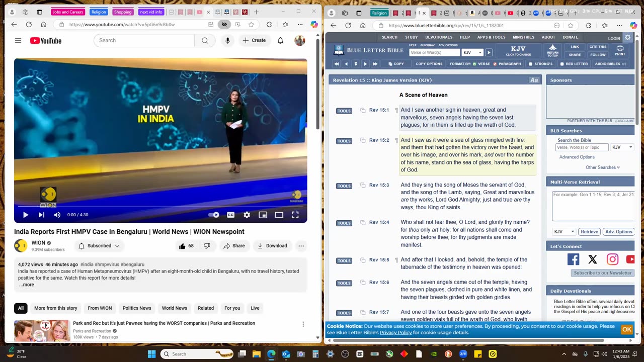The image size is (644, 362).
Task: Share the WION video
Action: [234, 246]
